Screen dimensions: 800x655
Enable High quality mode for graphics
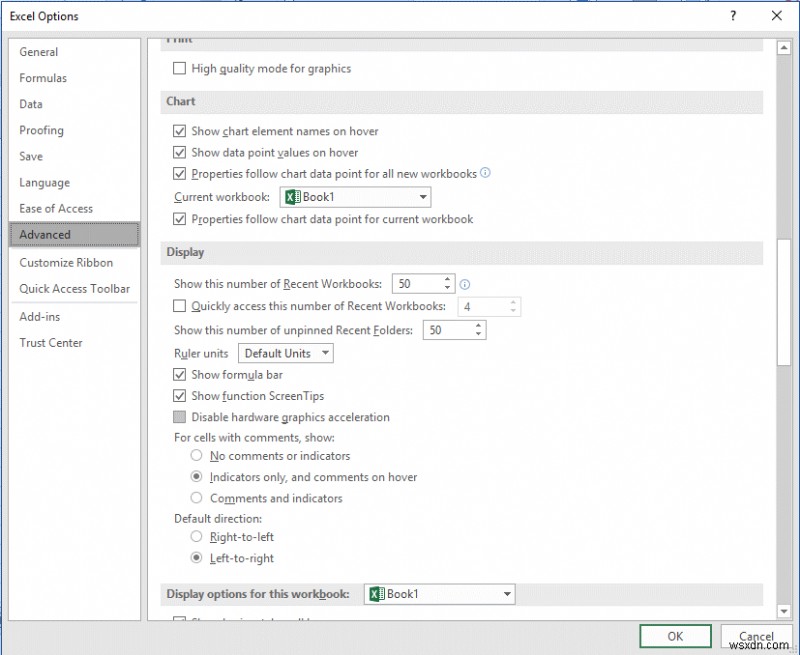tap(179, 68)
